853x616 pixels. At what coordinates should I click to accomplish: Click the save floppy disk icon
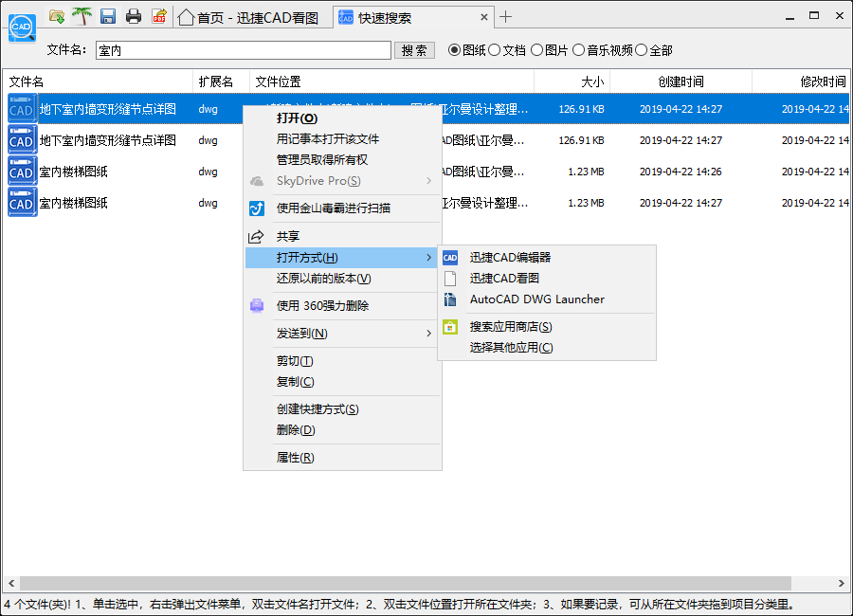pyautogui.click(x=108, y=16)
